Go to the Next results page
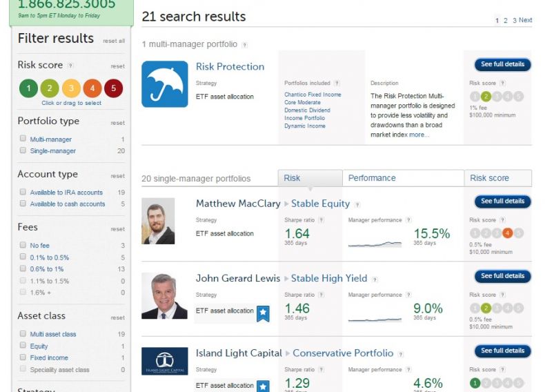The height and width of the screenshot is (392, 552). (525, 20)
